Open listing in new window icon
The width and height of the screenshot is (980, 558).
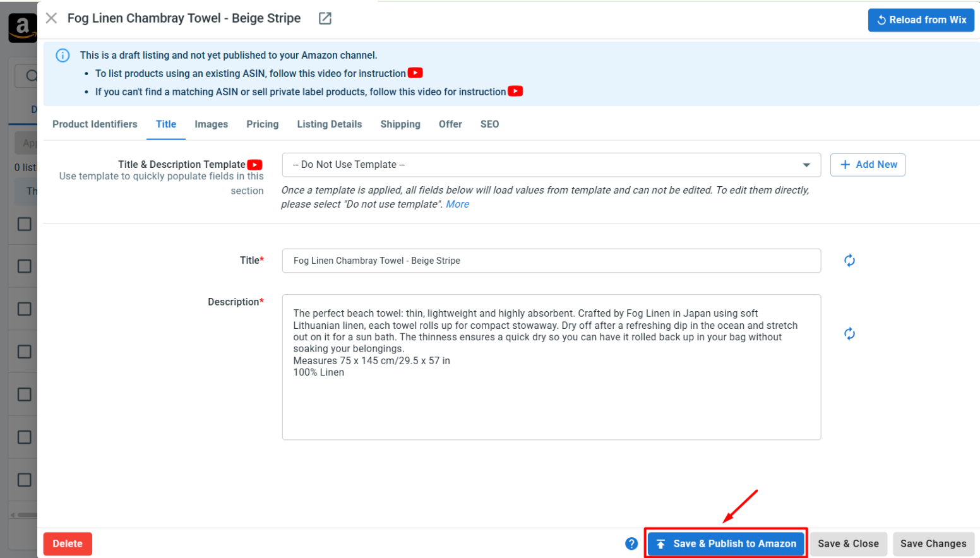click(325, 18)
